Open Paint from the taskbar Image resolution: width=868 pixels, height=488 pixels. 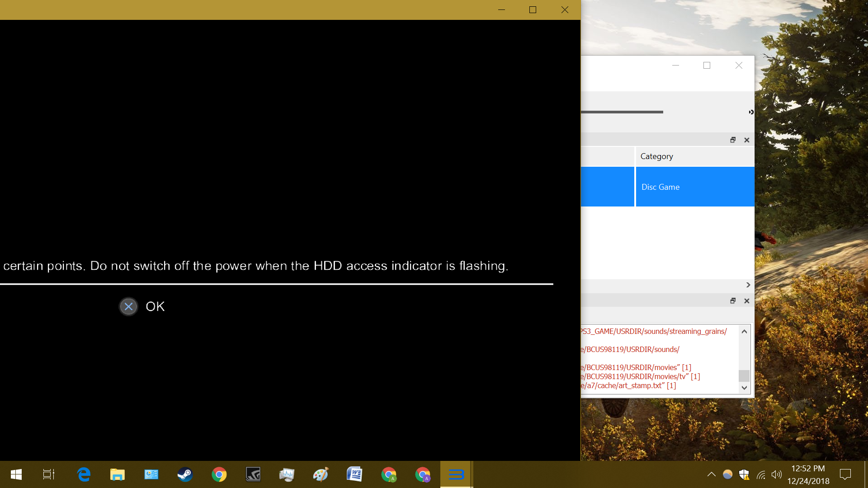point(321,474)
